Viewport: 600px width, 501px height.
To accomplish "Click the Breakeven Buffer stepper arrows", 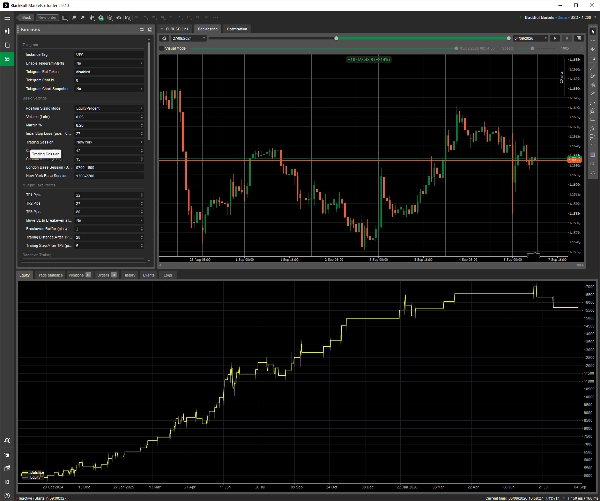I will pyautogui.click(x=142, y=229).
